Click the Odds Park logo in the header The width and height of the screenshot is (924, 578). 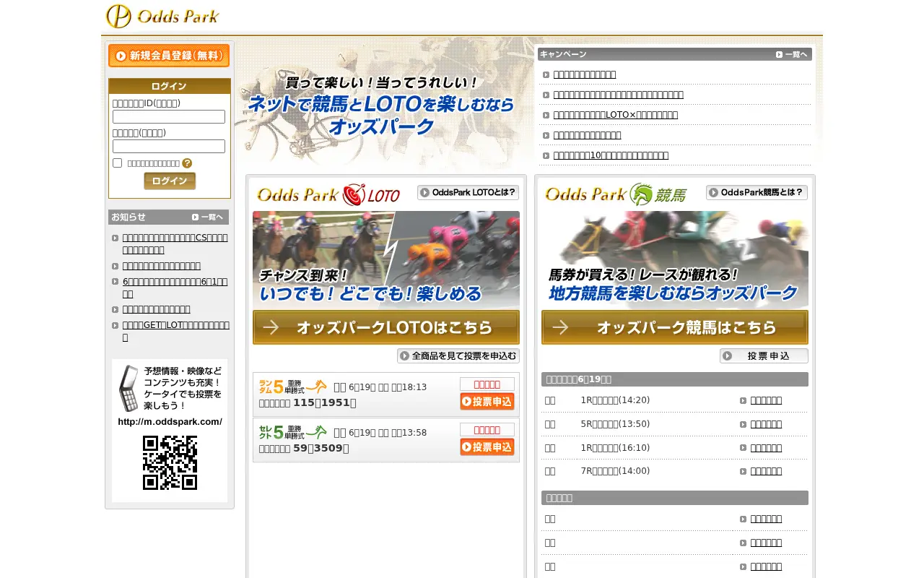click(162, 17)
